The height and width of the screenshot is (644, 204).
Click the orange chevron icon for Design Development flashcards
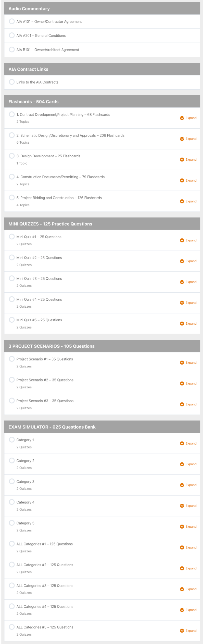[182, 160]
